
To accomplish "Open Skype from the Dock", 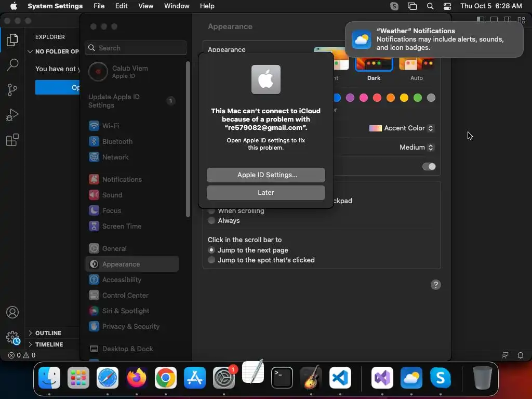I will click(x=441, y=378).
